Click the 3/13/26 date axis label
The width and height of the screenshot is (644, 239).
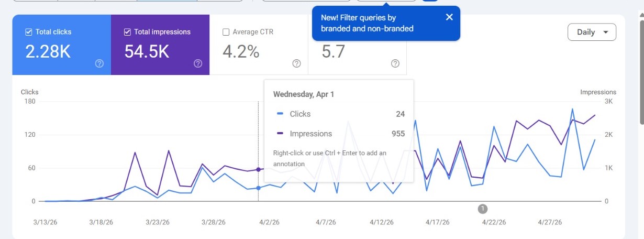click(x=45, y=222)
